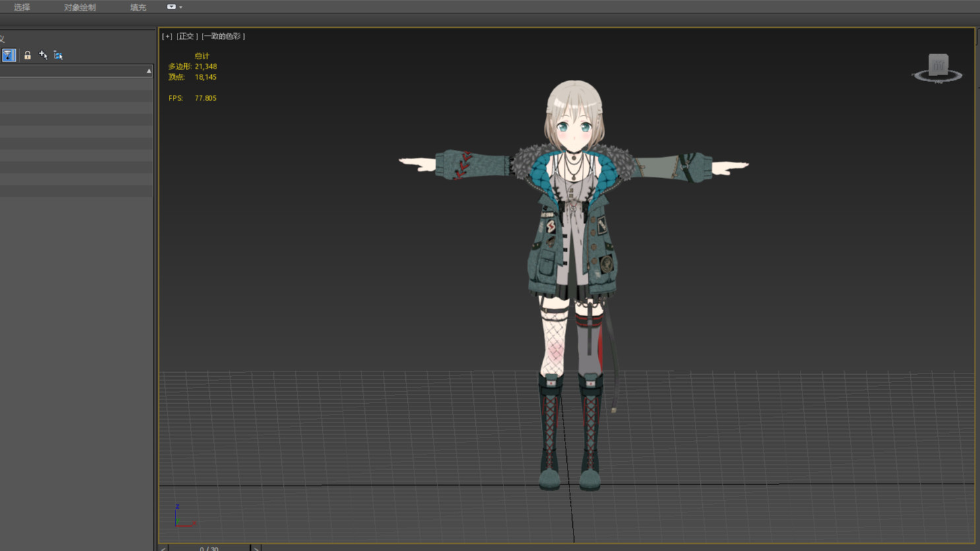Click the ViewCube front face
Viewport: 980px width, 551px height.
[938, 65]
